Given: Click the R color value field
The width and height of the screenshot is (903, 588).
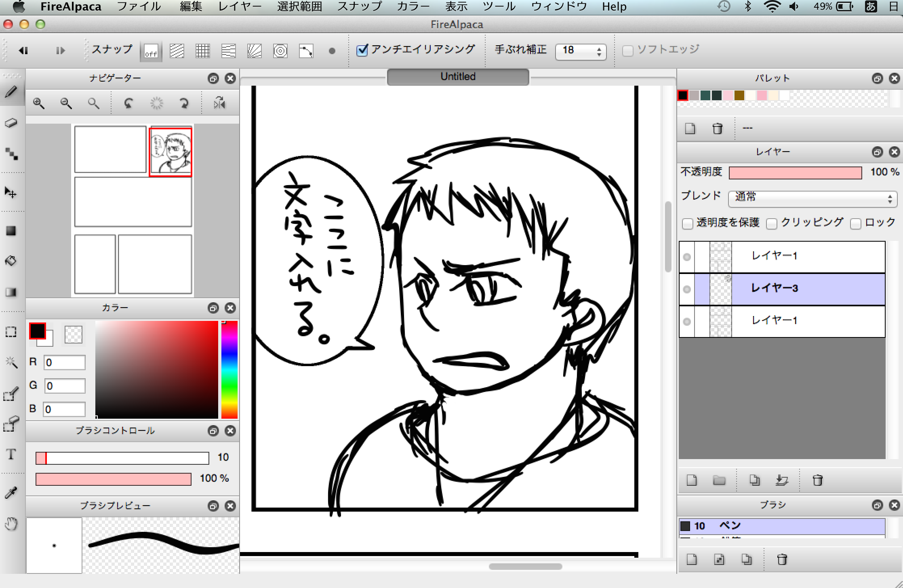Looking at the screenshot, I should [65, 362].
